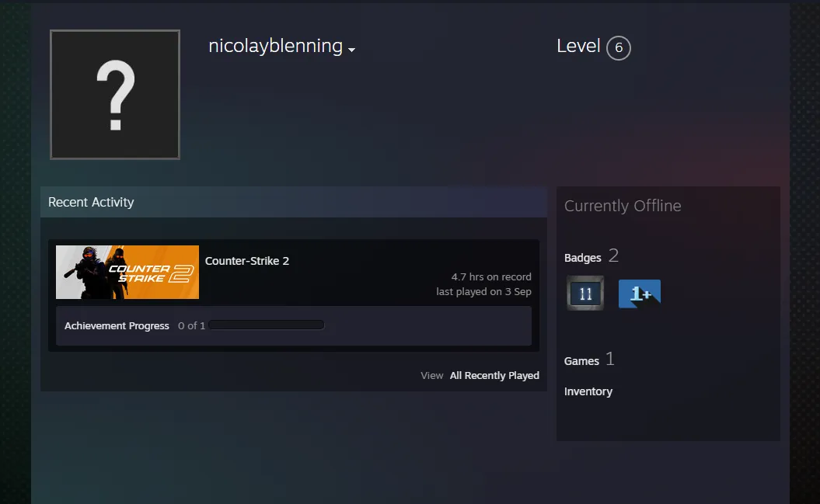Click the 0 of 1 achievement count
Screen dimensions: 820x504
(191, 326)
